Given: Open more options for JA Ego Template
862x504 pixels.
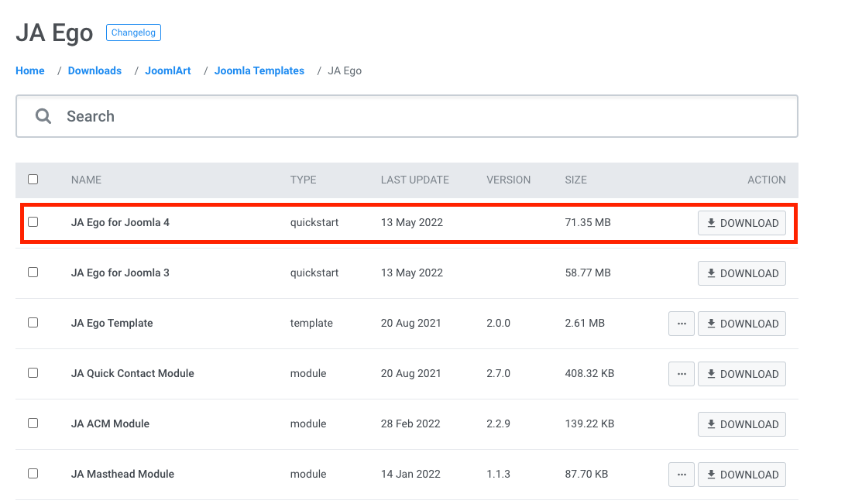Looking at the screenshot, I should (x=681, y=324).
